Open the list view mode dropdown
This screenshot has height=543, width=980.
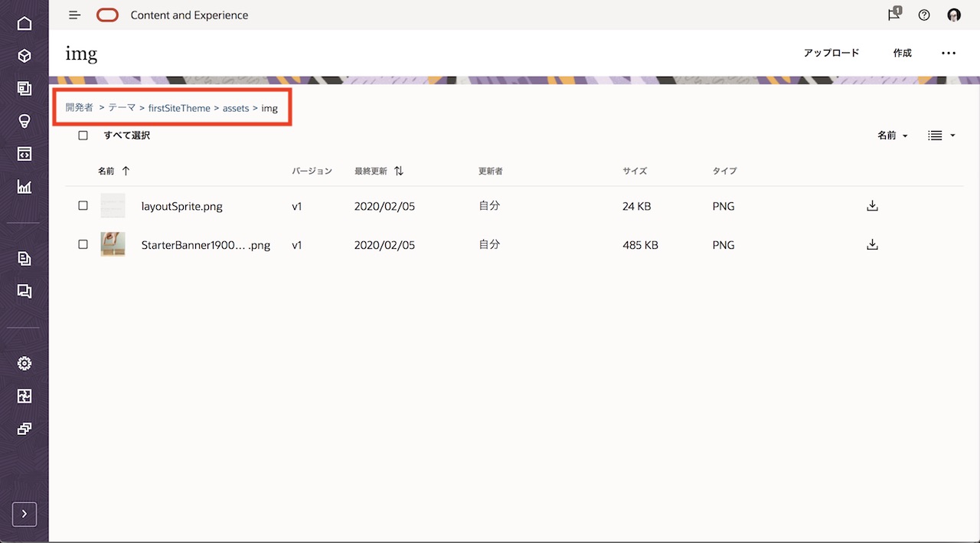942,136
